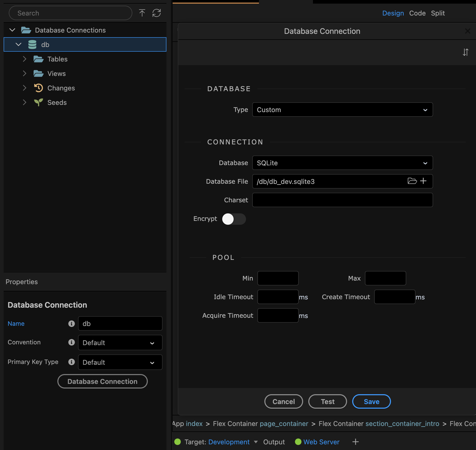Click the info icon next to Name
The image size is (476, 450).
pos(71,323)
